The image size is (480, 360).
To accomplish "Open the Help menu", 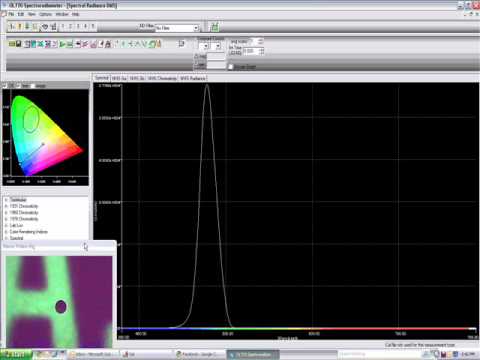I will click(76, 14).
